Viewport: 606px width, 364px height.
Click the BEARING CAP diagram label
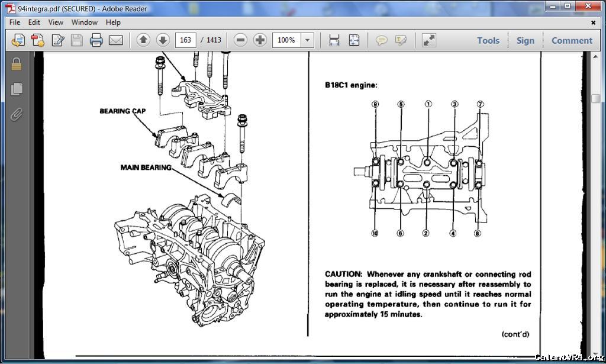[123, 111]
